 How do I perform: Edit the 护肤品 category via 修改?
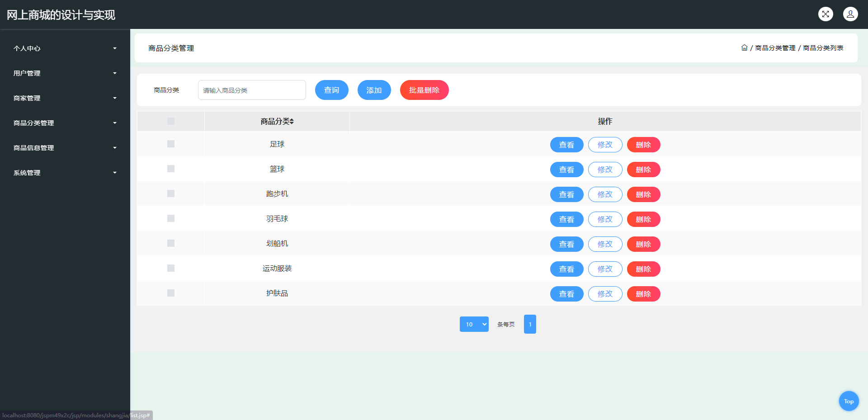tap(605, 294)
